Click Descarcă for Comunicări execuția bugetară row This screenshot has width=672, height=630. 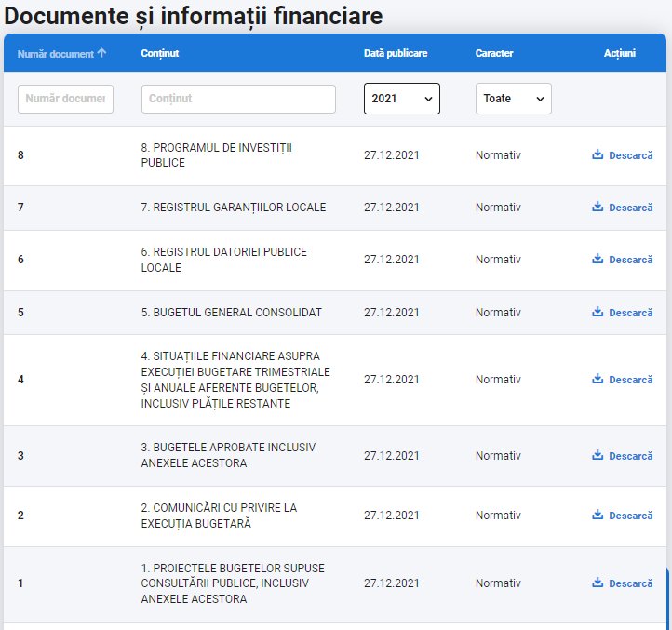630,516
